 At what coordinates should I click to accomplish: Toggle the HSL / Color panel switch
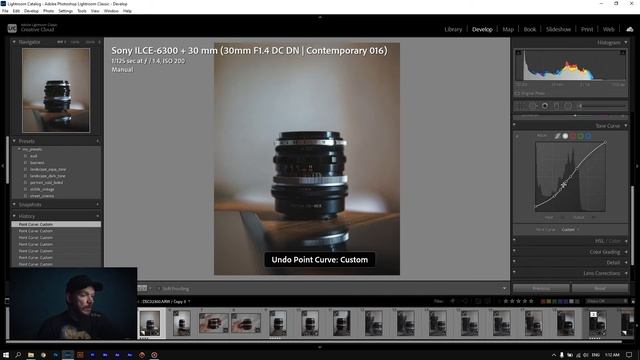[x=514, y=241]
